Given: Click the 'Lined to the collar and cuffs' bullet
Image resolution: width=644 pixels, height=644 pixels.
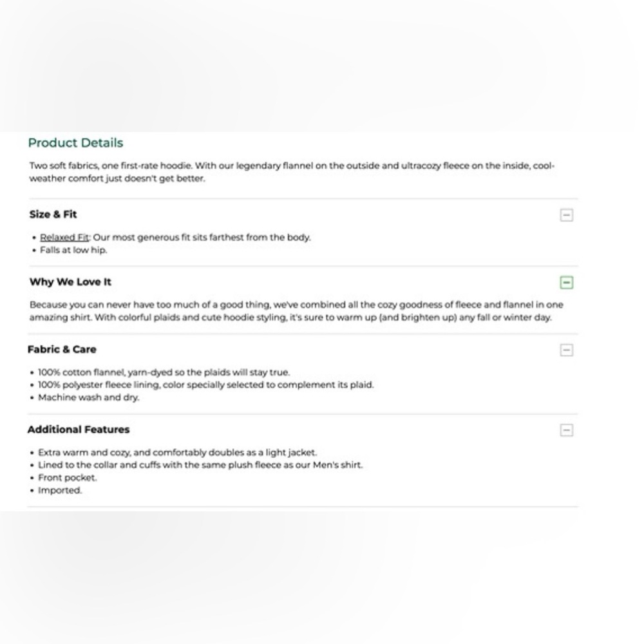Looking at the screenshot, I should 200,464.
